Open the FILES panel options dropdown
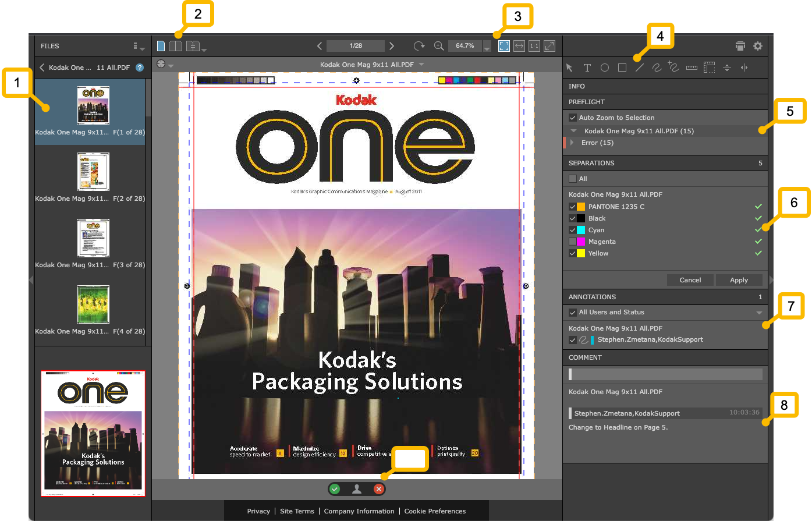Image resolution: width=812 pixels, height=521 pixels. pos(139,47)
